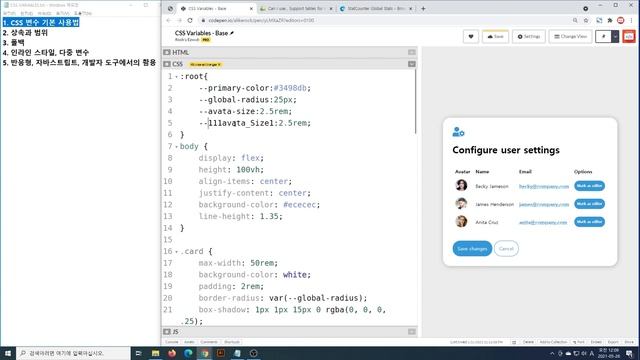Click the heart Love button in CodePen header
This screenshot has width=640, height=360.
471,36
